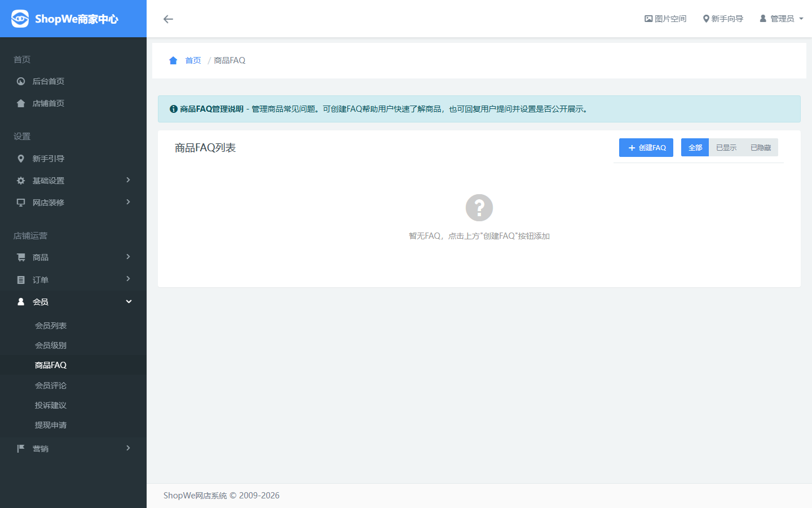
Task: Click the 管理员 user avatar icon
Action: click(763, 19)
